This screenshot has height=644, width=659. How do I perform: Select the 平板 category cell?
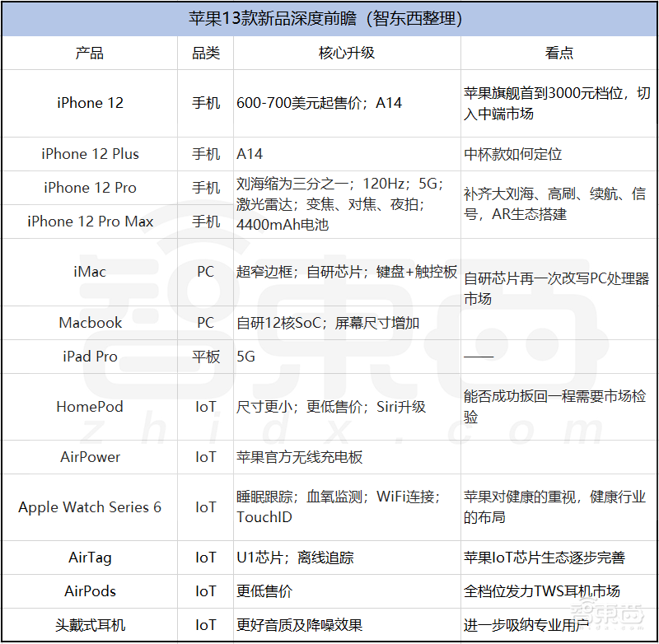(x=206, y=357)
